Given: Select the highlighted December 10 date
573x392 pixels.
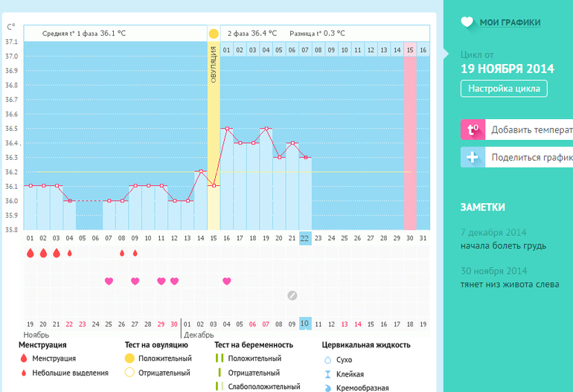Looking at the screenshot, I should (x=305, y=324).
